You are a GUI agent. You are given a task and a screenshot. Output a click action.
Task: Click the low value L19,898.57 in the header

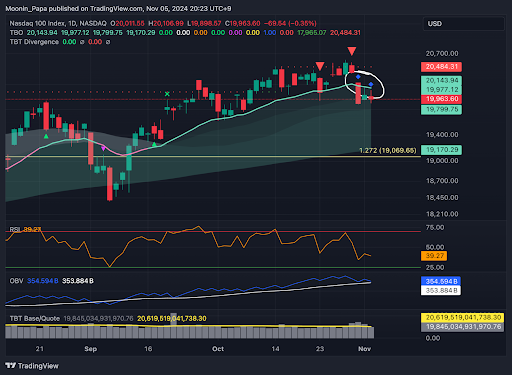coord(204,23)
